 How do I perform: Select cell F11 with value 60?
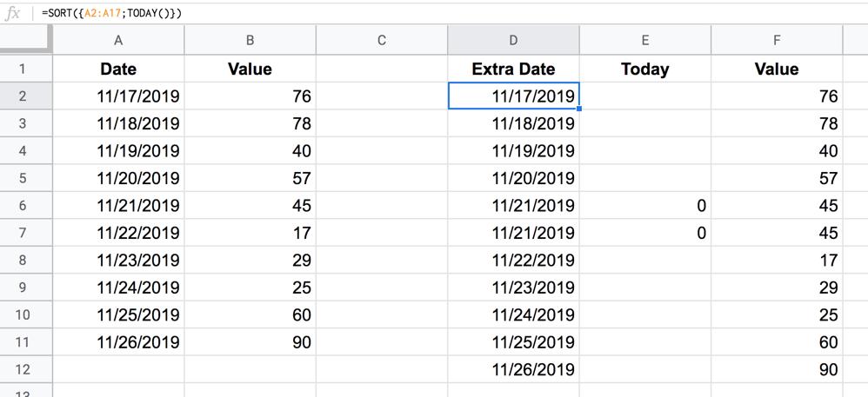coord(777,342)
